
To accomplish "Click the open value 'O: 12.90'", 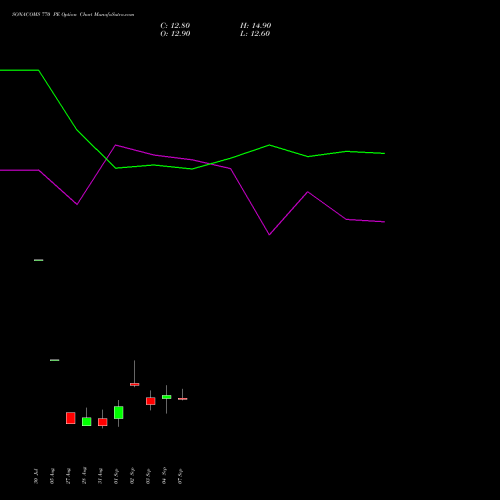I will pos(175,34).
